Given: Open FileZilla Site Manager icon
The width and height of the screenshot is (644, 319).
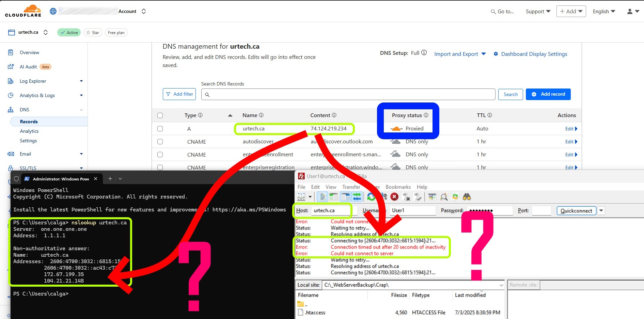Looking at the screenshot, I should [x=301, y=197].
